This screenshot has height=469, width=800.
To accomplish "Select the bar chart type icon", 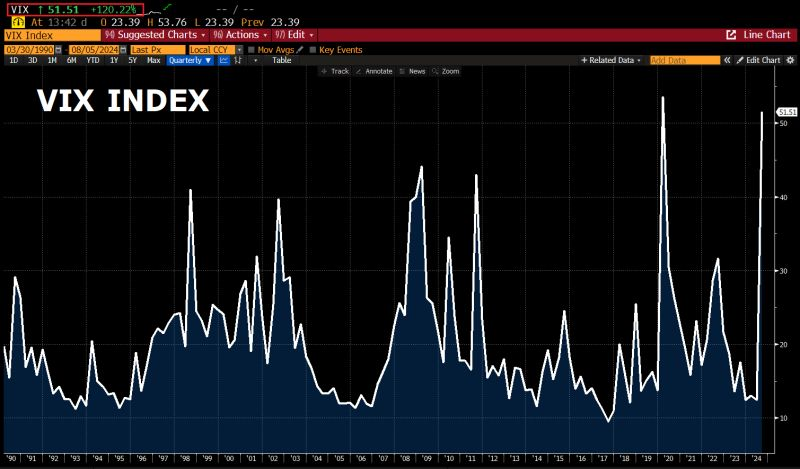I will pos(238,60).
